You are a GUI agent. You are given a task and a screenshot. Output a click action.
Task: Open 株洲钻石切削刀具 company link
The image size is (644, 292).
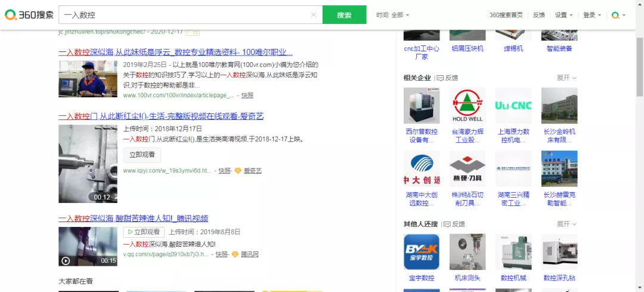pyautogui.click(x=467, y=199)
